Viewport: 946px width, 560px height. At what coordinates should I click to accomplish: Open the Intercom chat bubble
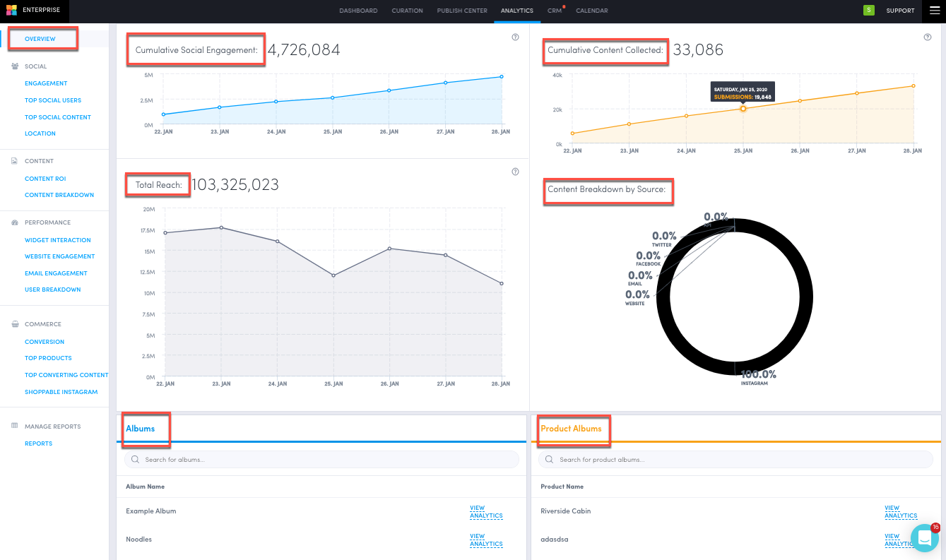[x=924, y=537]
